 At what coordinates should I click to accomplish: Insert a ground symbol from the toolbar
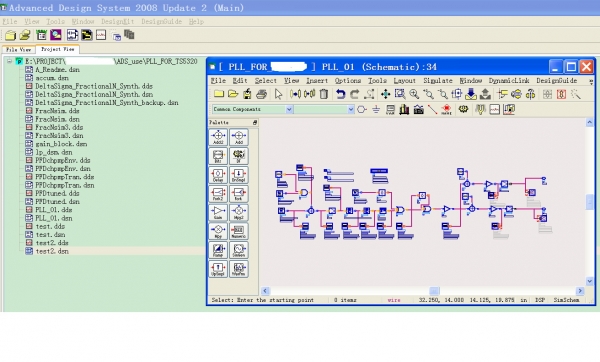tap(376, 110)
